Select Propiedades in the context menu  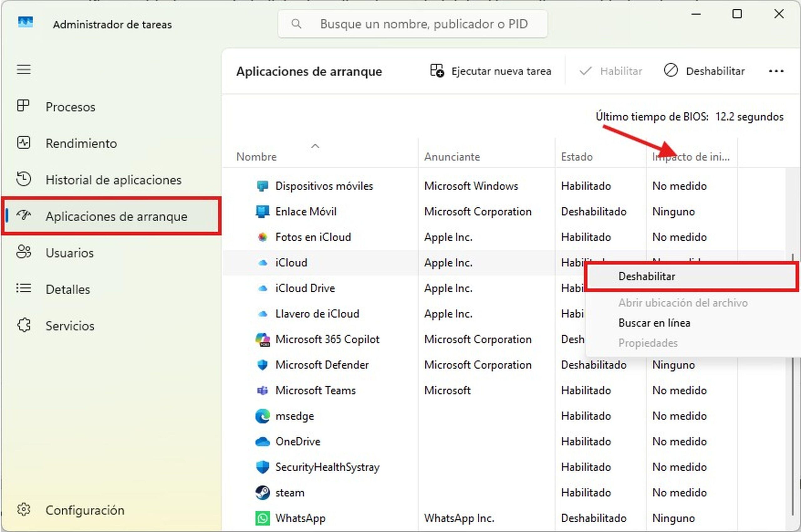(x=648, y=343)
